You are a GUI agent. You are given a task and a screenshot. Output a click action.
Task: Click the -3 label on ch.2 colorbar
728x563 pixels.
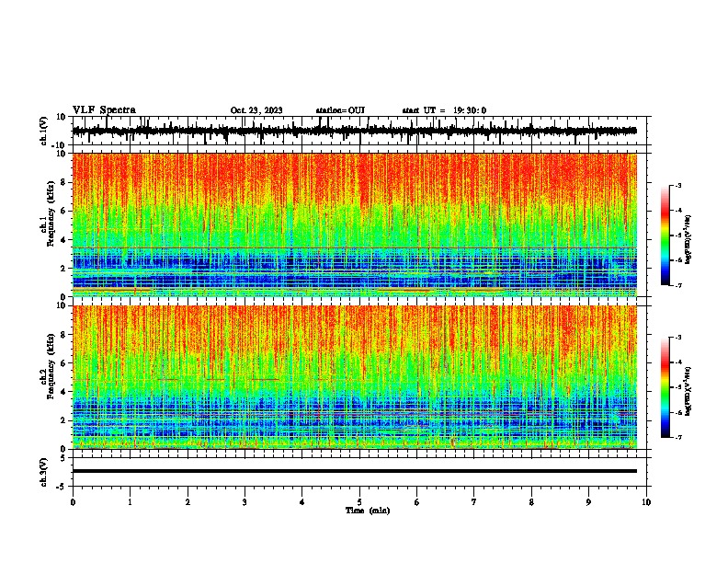(x=678, y=338)
